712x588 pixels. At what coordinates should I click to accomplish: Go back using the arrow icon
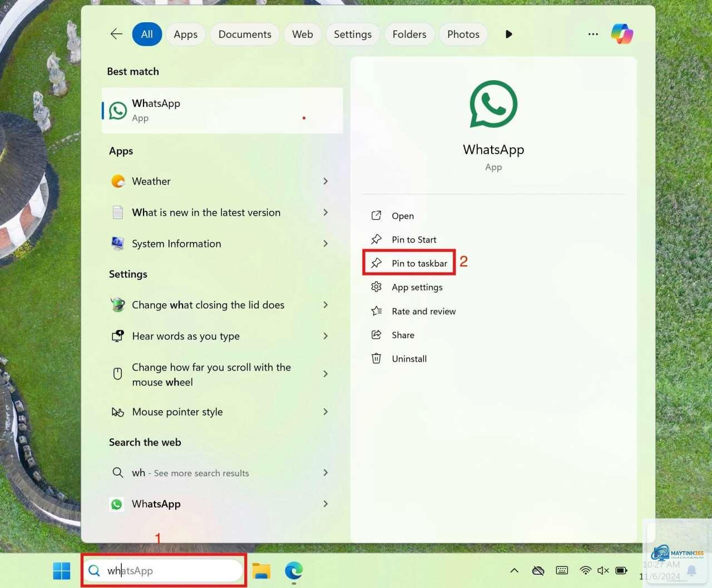116,34
